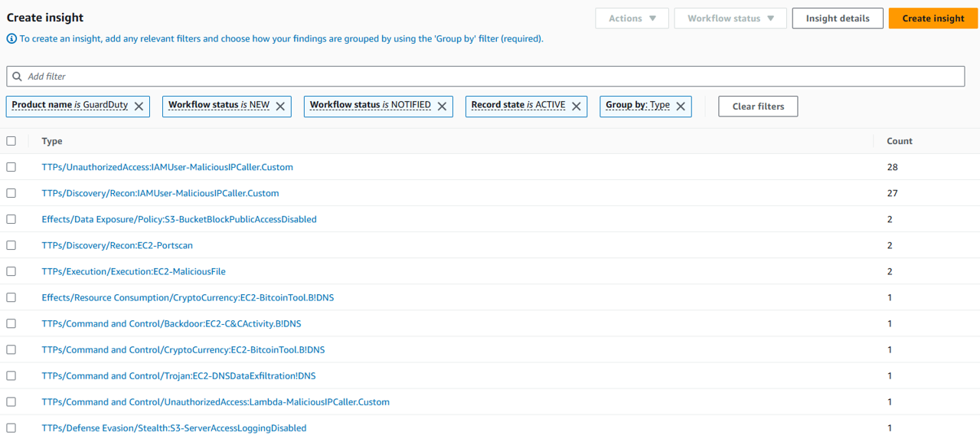This screenshot has height=439, width=980.
Task: Click the orange Create insight button
Action: 933,18
